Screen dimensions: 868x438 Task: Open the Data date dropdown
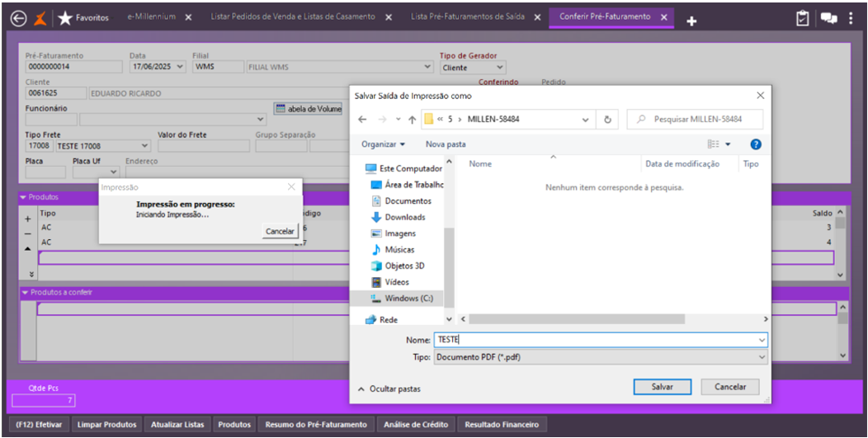tap(179, 67)
